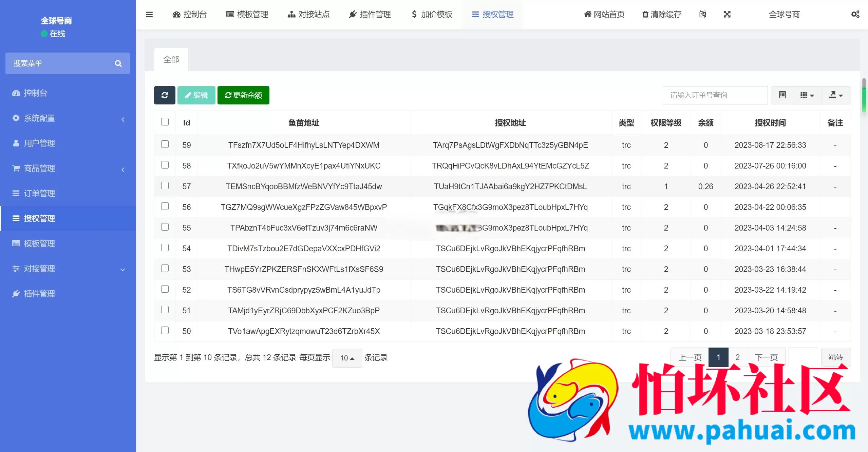
Task: Click the 编辑 edit button
Action: (196, 95)
